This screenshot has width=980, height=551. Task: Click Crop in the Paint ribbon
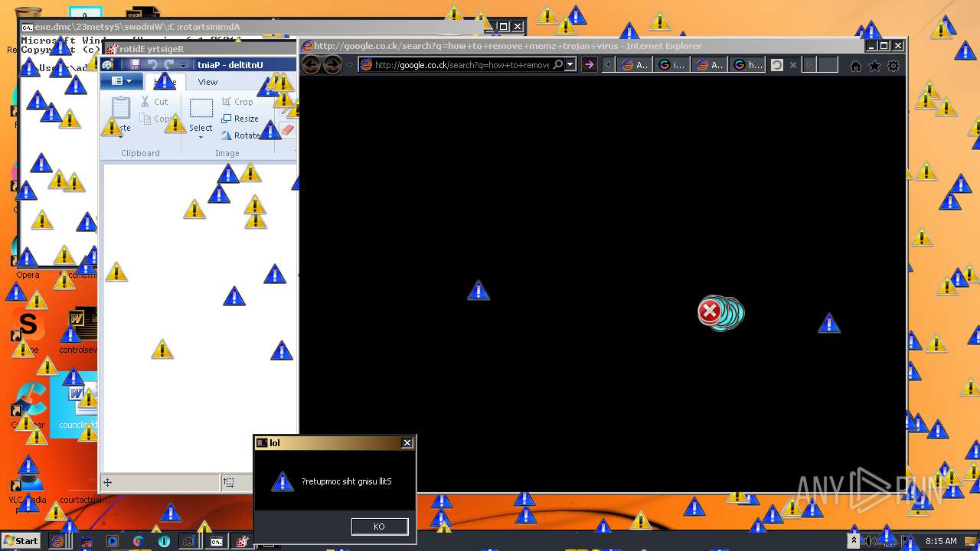pos(237,102)
